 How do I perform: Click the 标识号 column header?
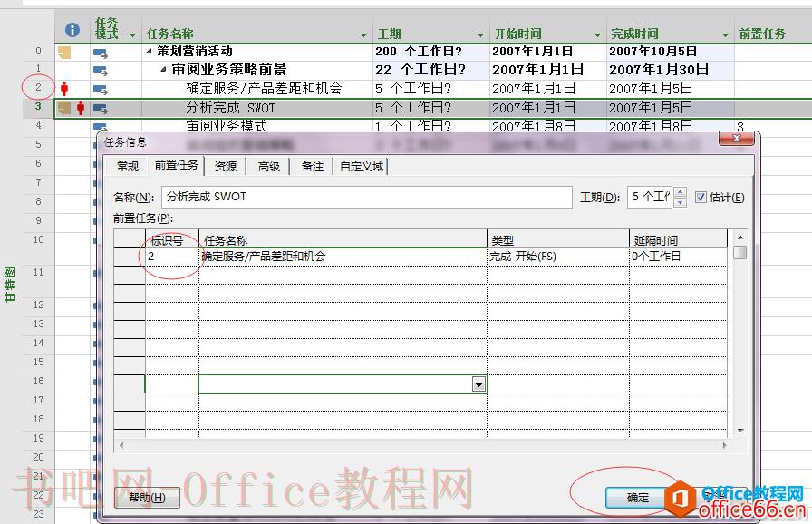(172, 239)
